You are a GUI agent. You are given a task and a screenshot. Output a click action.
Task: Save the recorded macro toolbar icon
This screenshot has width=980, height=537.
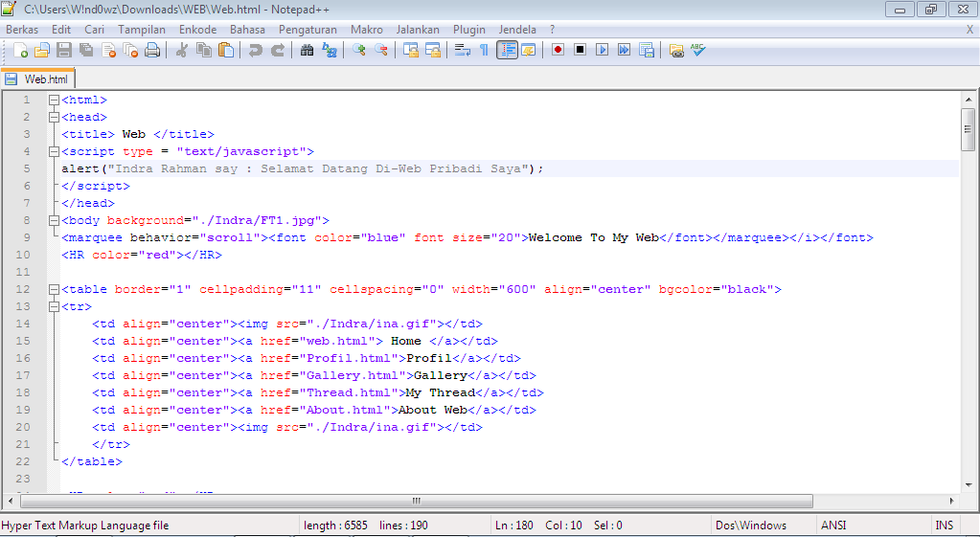point(647,50)
